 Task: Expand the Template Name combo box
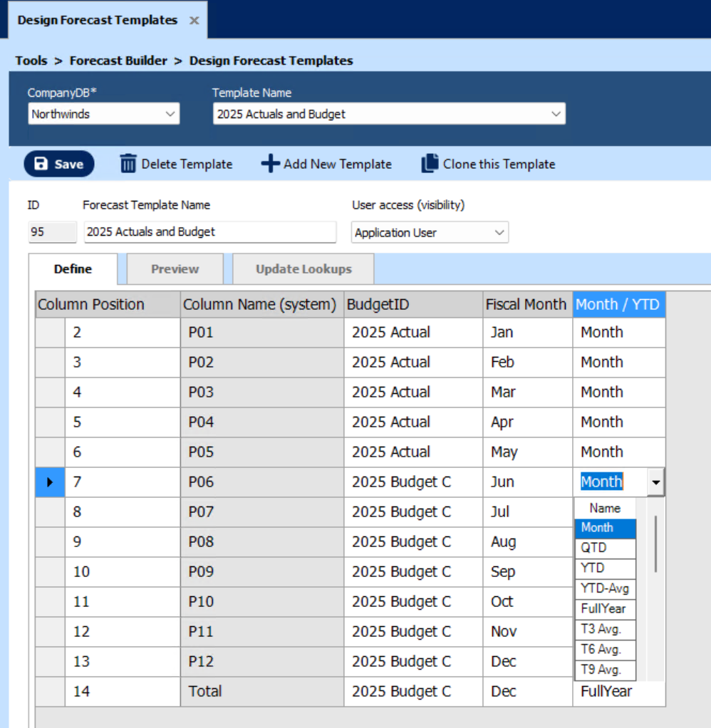556,114
